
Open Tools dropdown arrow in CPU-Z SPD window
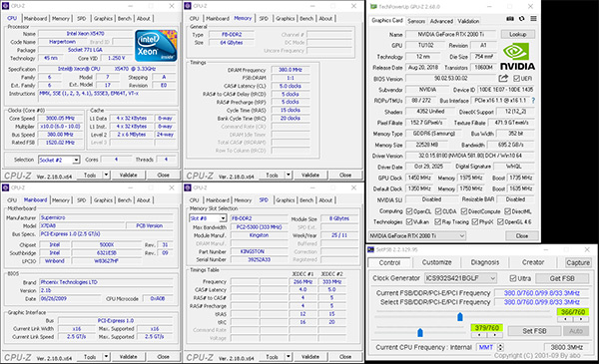289,357
